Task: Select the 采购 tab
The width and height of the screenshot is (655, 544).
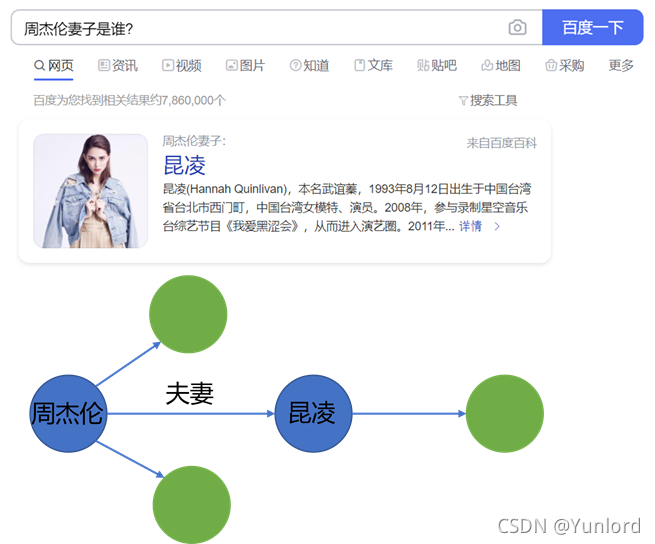Action: [565, 66]
